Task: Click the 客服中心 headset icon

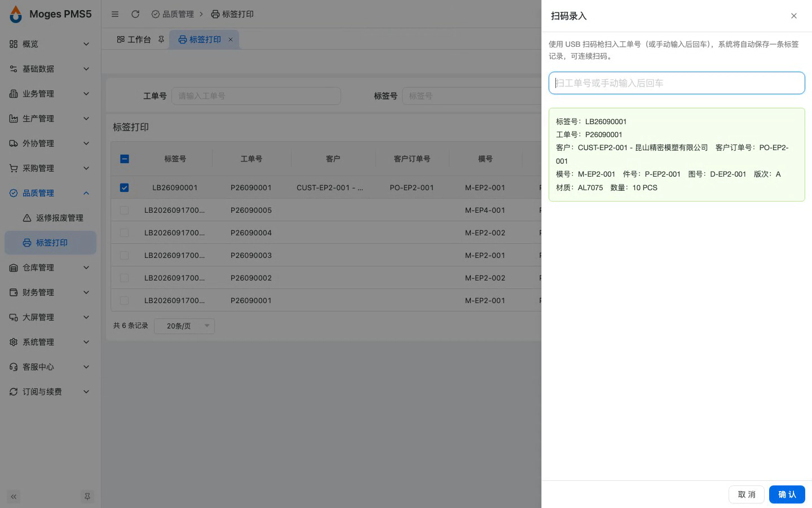Action: pyautogui.click(x=14, y=367)
